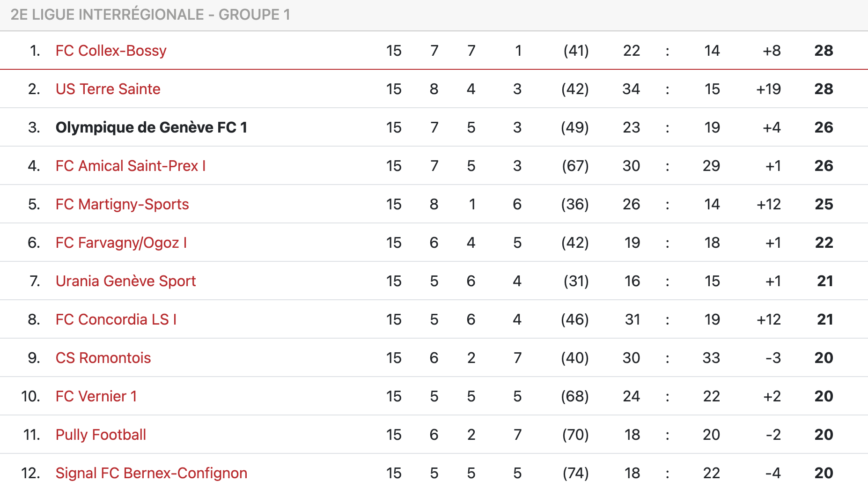The width and height of the screenshot is (868, 489).
Task: Visit the FC Concordia LS I link
Action: 116,319
